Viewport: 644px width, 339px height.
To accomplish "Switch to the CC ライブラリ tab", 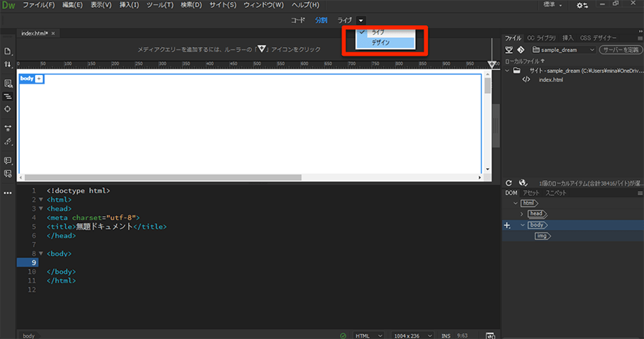I will click(x=541, y=38).
